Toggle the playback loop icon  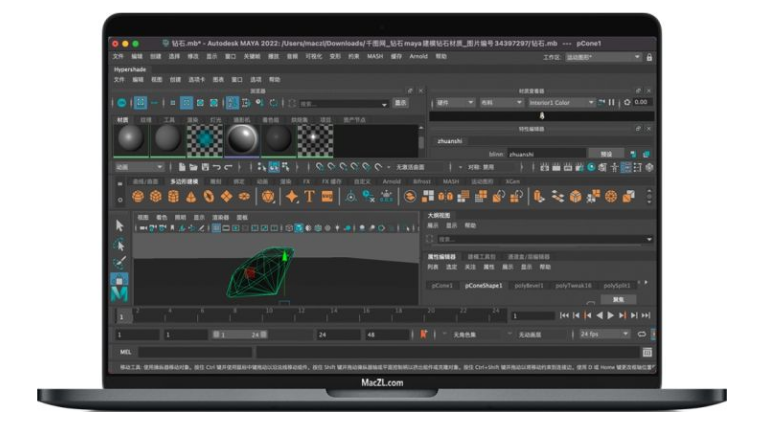coord(642,334)
